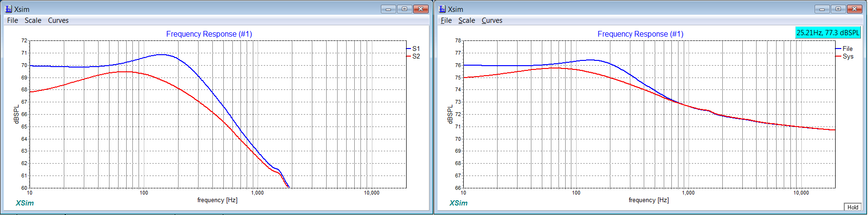Select Sys legend entry in right graph

[844, 56]
